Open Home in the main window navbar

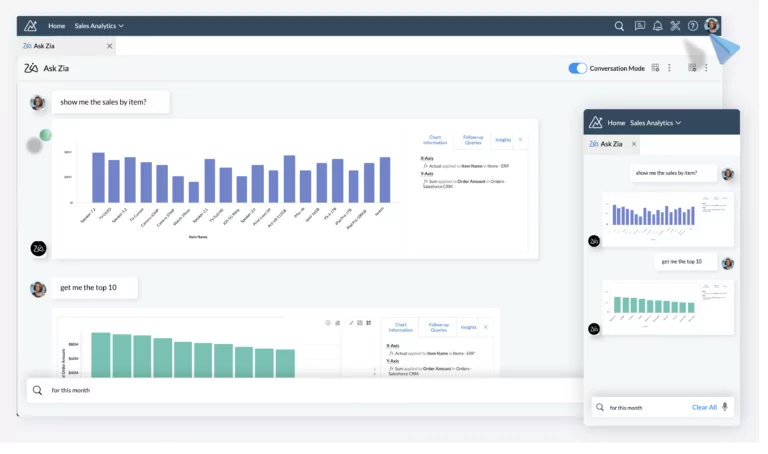(x=57, y=26)
